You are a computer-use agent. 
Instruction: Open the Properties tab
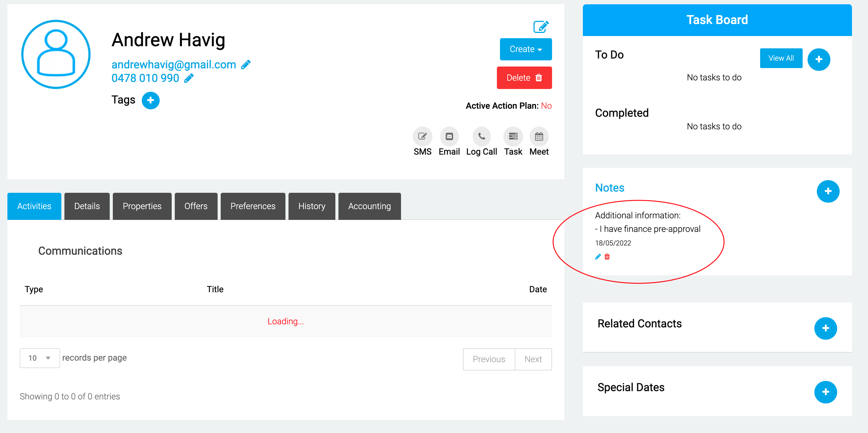(142, 206)
